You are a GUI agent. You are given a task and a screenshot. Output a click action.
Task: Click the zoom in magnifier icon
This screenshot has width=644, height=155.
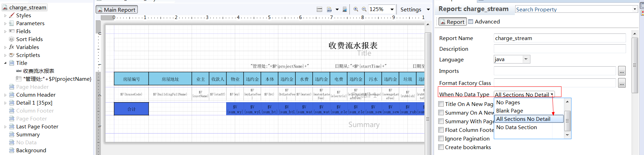(x=356, y=9)
